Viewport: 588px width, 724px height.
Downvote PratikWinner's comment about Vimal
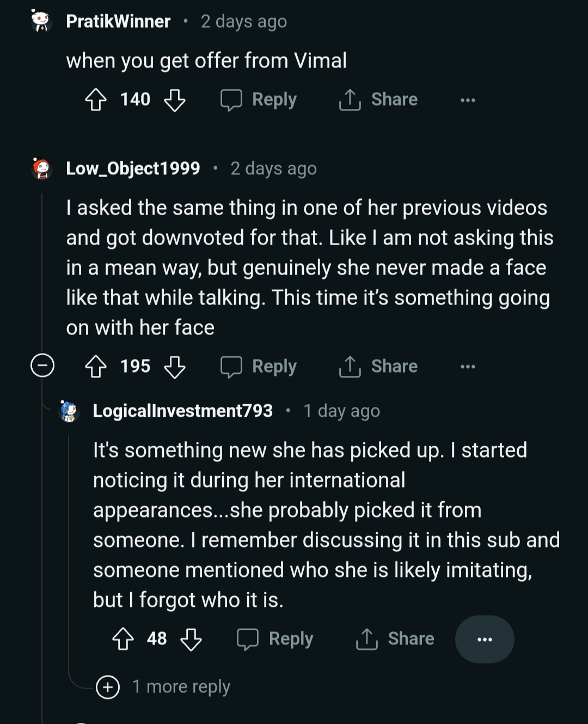point(175,100)
